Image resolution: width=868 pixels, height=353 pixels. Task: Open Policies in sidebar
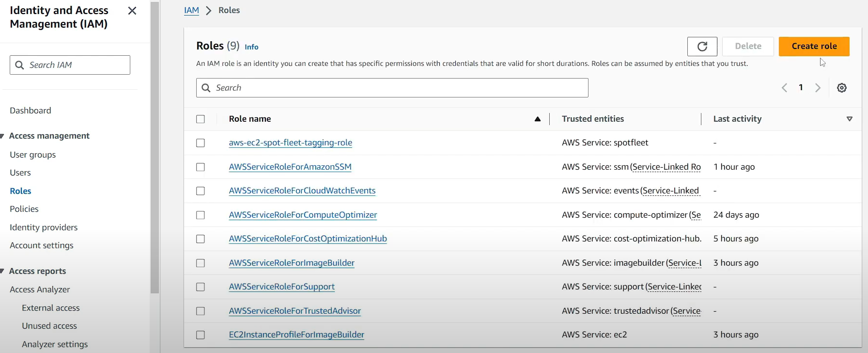pos(24,209)
